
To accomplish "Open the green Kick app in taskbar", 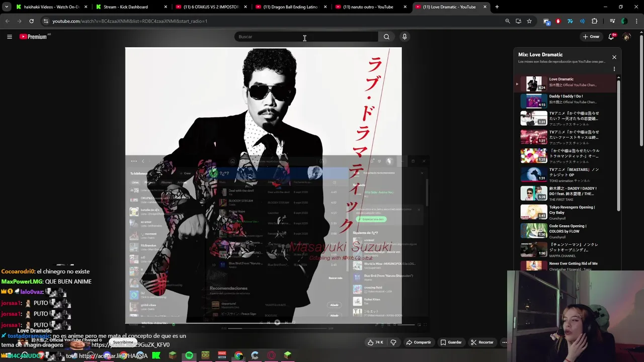I will [x=156, y=355].
